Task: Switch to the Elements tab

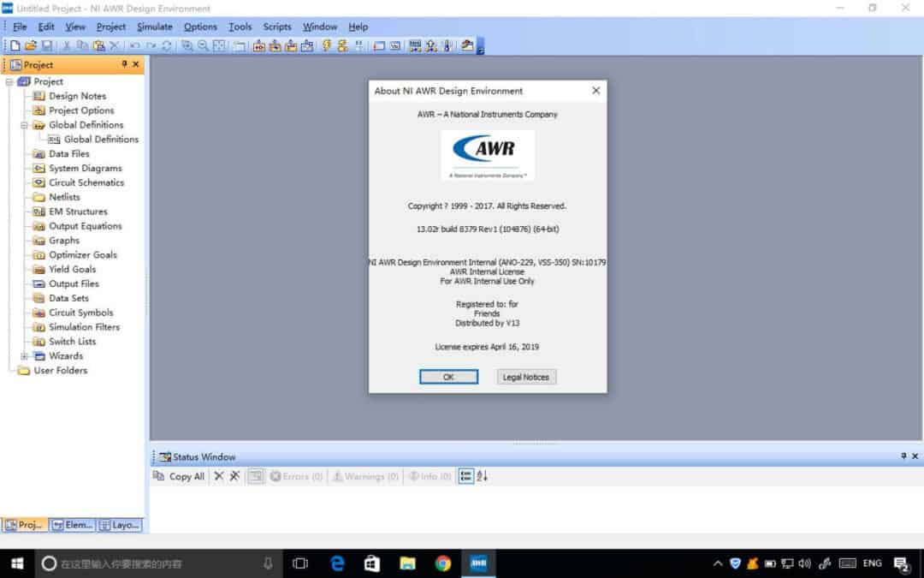Action: coord(72,525)
